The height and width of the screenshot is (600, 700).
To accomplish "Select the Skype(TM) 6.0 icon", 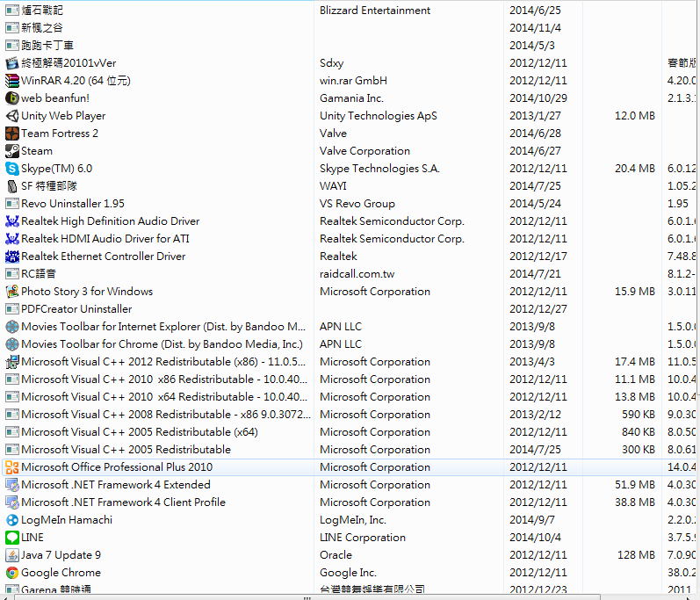I will click(x=12, y=169).
